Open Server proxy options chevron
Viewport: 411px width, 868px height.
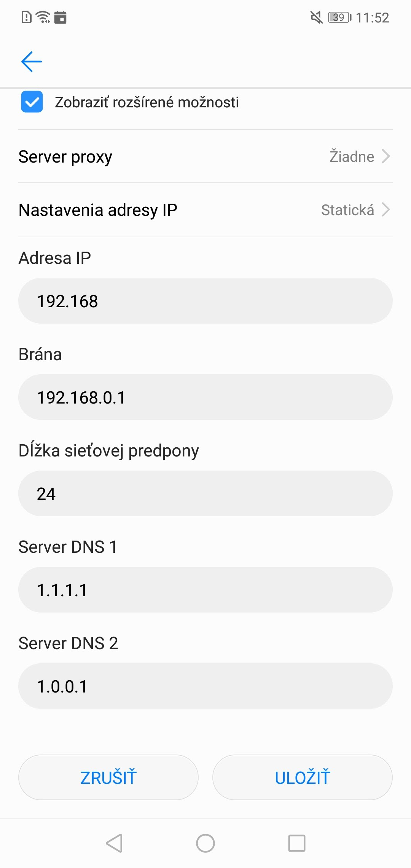[386, 156]
